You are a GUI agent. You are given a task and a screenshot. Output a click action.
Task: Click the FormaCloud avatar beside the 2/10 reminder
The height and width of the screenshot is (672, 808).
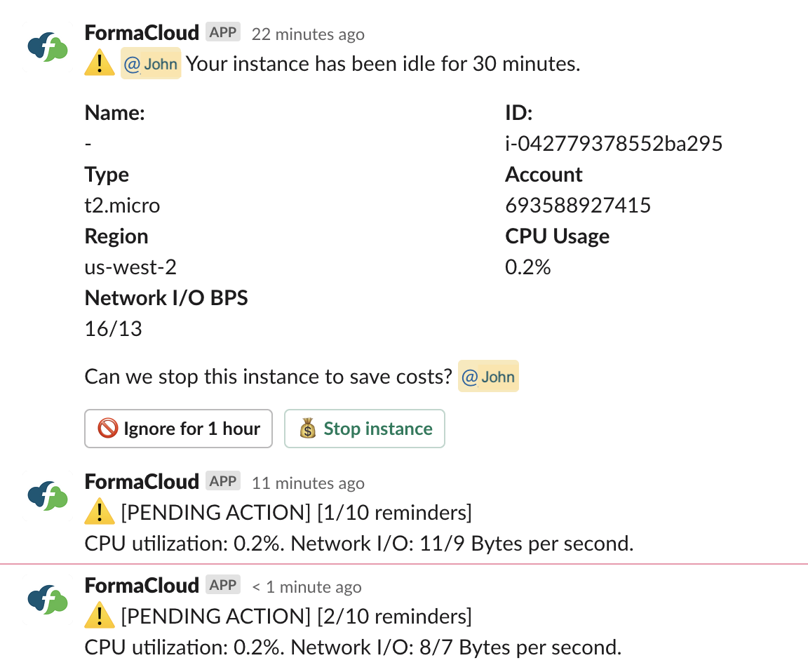pyautogui.click(x=47, y=599)
